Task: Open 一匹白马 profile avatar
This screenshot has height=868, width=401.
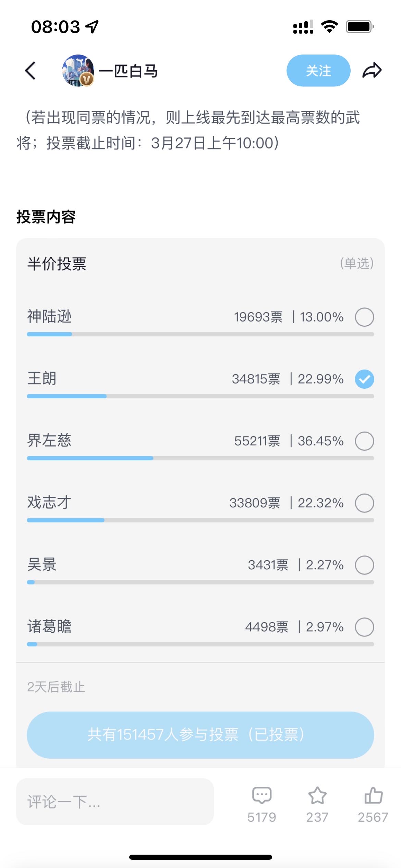Action: click(78, 71)
